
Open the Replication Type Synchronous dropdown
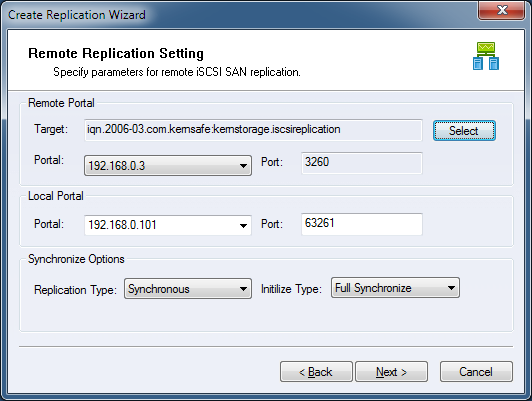coord(188,289)
